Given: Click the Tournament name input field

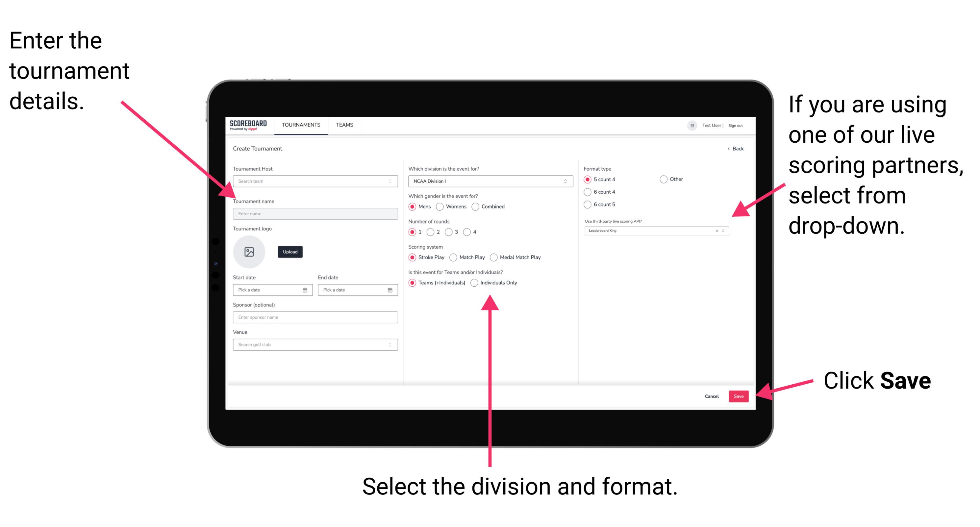Looking at the screenshot, I should (x=314, y=213).
